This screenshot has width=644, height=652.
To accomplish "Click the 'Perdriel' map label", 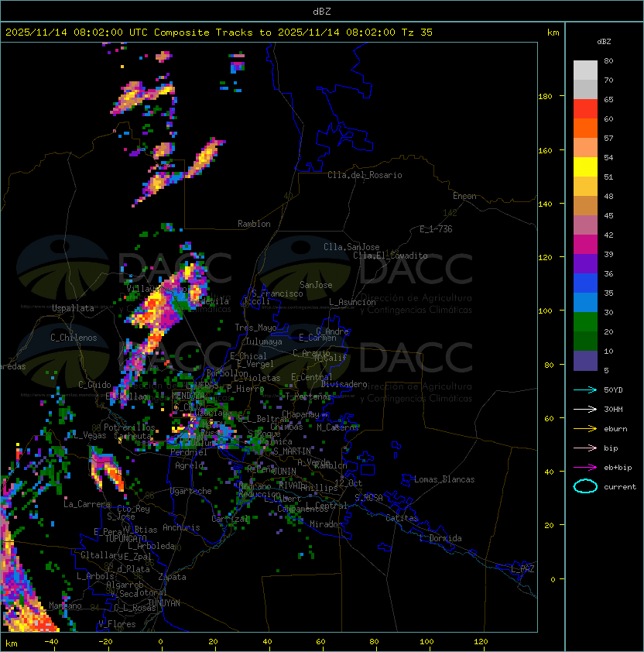I will pos(189,452).
